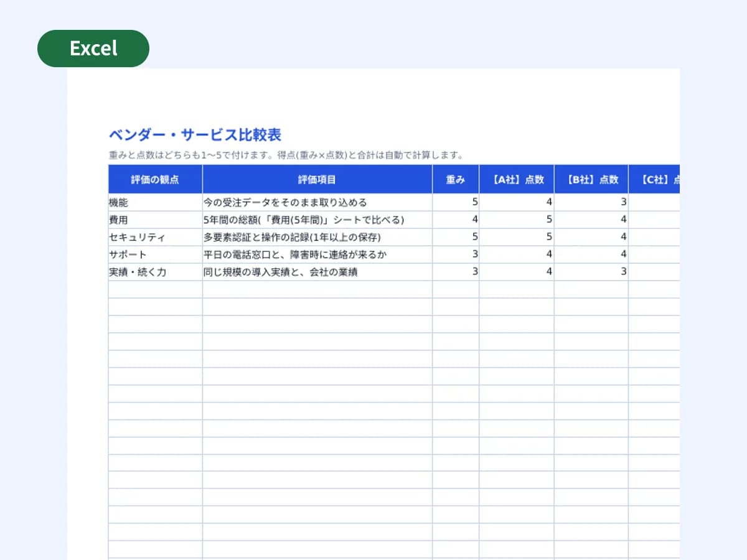This screenshot has height=560, width=747.
Task: Select A社 score for サポート
Action: pyautogui.click(x=516, y=254)
